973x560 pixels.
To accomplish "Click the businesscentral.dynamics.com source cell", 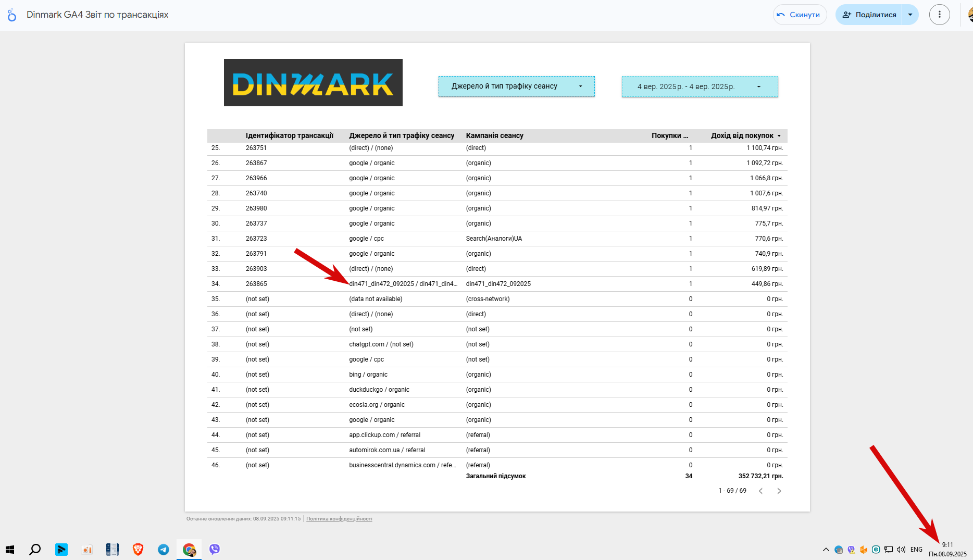I will click(x=403, y=465).
